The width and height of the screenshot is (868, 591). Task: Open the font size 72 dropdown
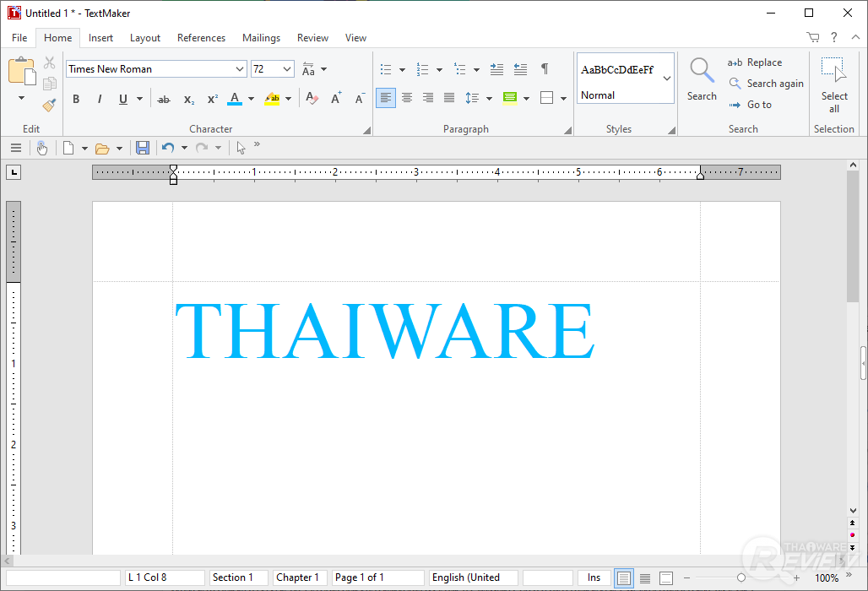coord(287,69)
